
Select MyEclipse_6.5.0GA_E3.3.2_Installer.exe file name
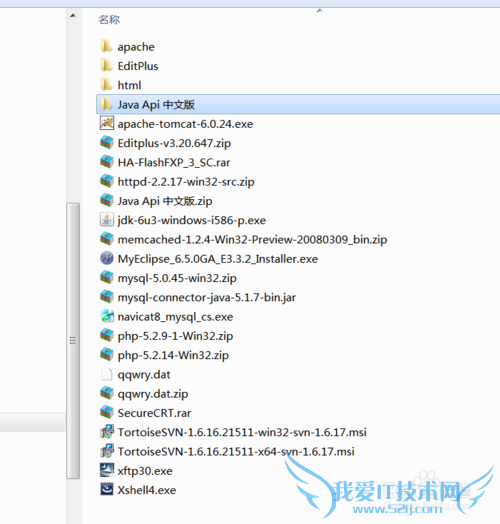[218, 259]
